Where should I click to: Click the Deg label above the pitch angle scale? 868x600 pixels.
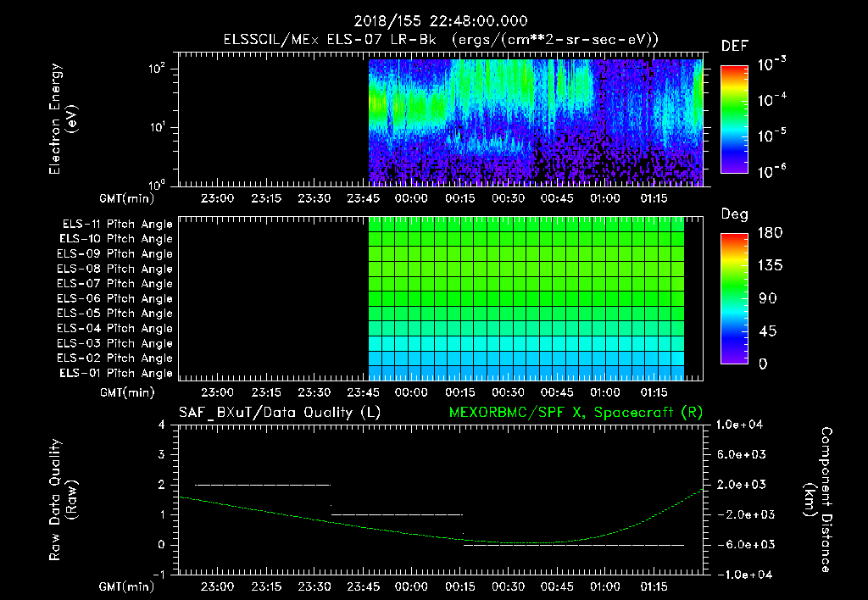735,214
